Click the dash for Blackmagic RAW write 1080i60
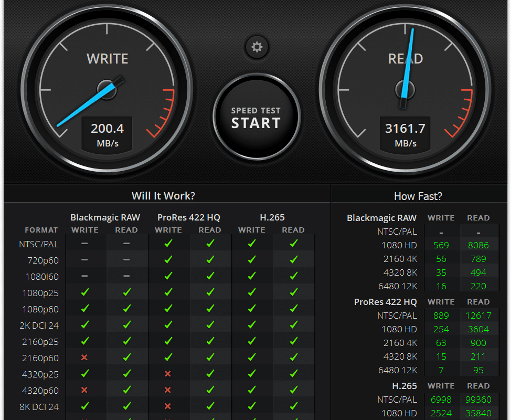The height and width of the screenshot is (420, 511). pos(84,276)
